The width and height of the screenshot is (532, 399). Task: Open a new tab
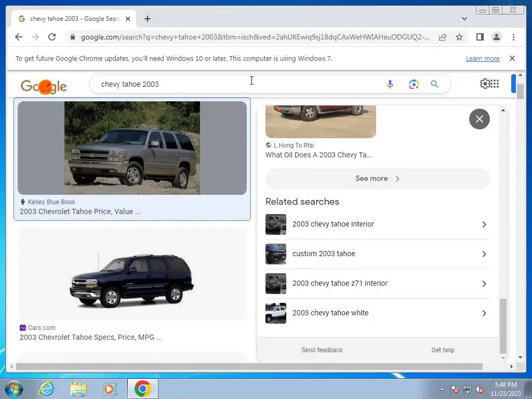(147, 19)
